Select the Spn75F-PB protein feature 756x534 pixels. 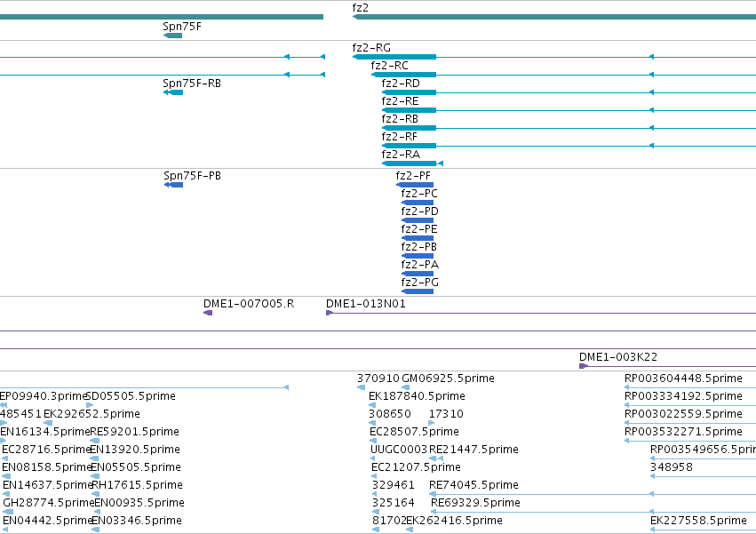point(173,185)
